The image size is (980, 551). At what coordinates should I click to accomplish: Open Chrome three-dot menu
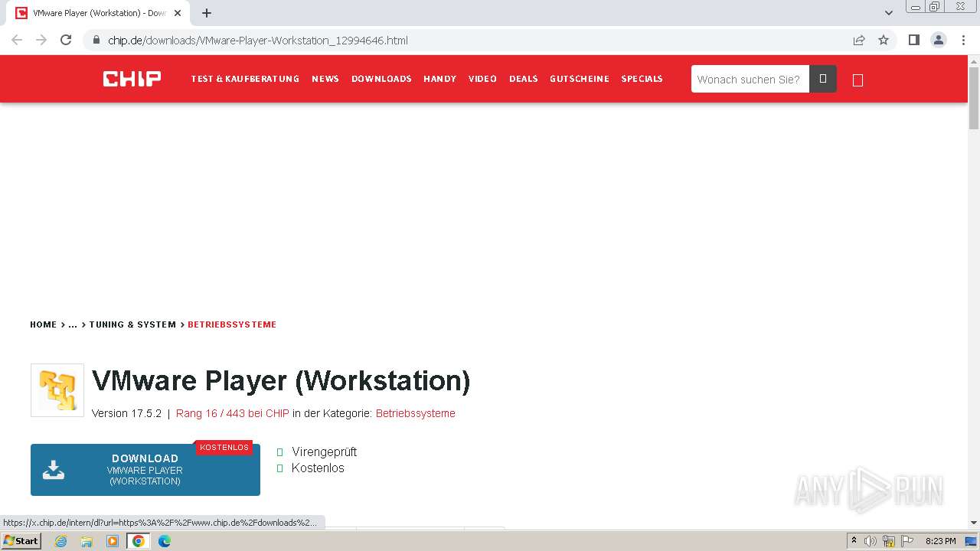tap(963, 40)
